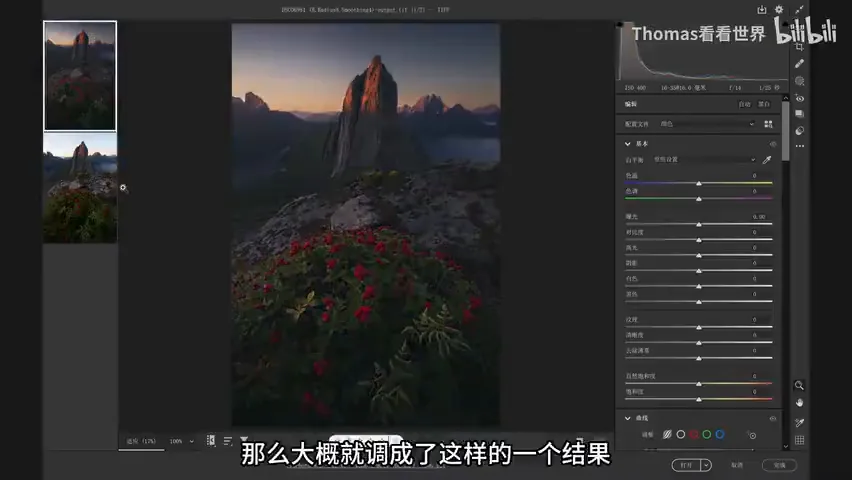
Task: Select the Red Eye removal tool
Action: [799, 98]
